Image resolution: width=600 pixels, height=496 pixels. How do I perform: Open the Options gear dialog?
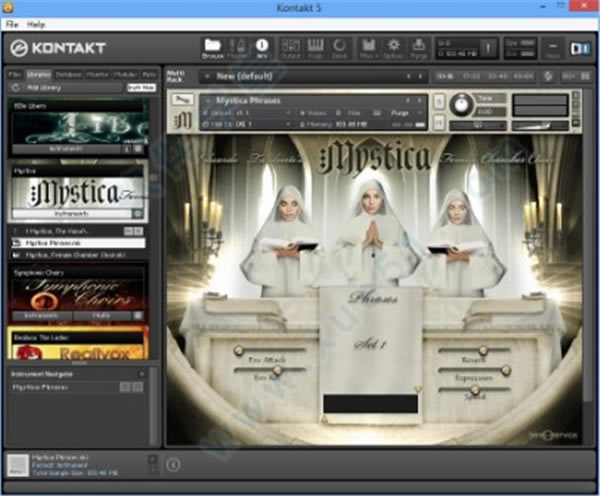[393, 48]
